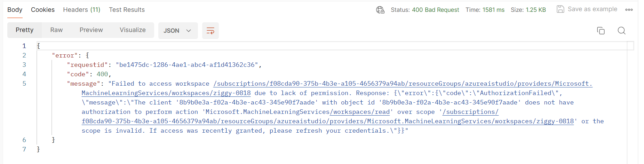The height and width of the screenshot is (164, 644).
Task: Open the workspaces/read action link
Action: (x=360, y=112)
